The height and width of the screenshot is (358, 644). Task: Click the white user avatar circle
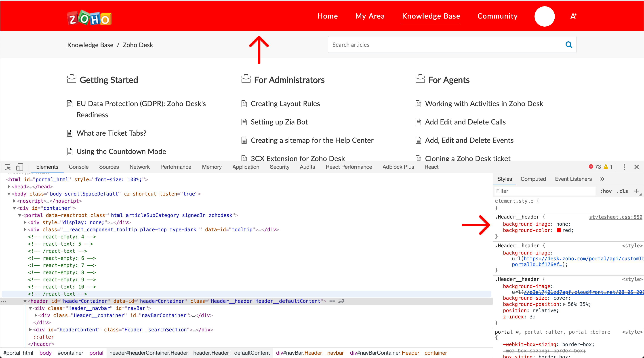[545, 16]
